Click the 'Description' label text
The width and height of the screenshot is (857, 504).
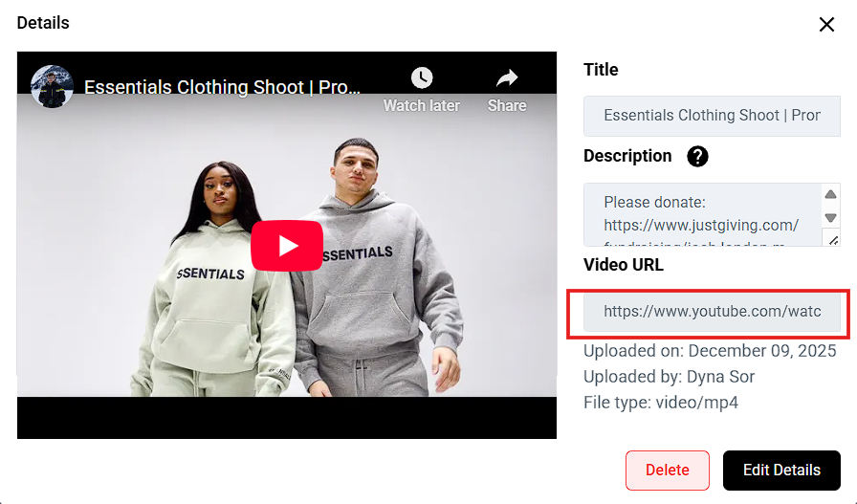click(627, 156)
